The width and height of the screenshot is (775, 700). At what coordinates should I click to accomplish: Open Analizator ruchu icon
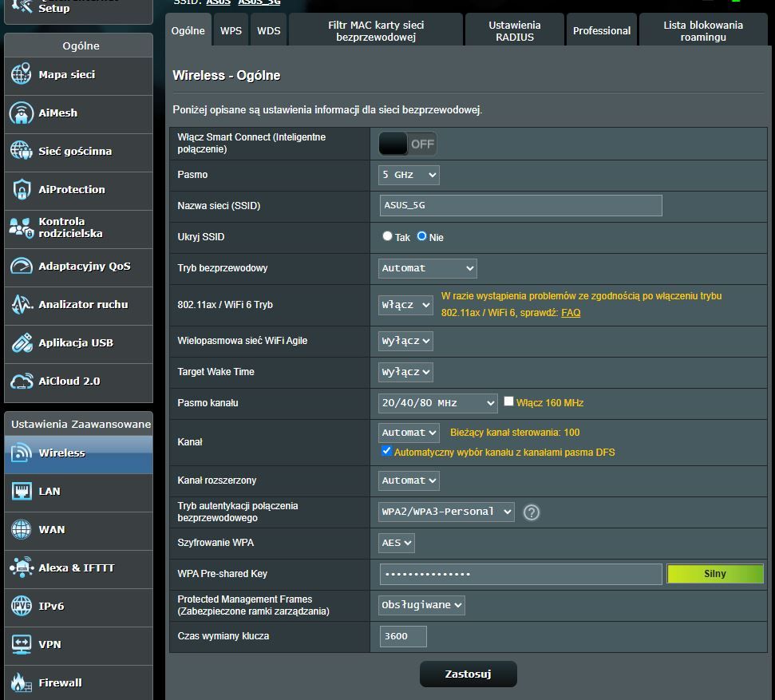[x=22, y=305]
